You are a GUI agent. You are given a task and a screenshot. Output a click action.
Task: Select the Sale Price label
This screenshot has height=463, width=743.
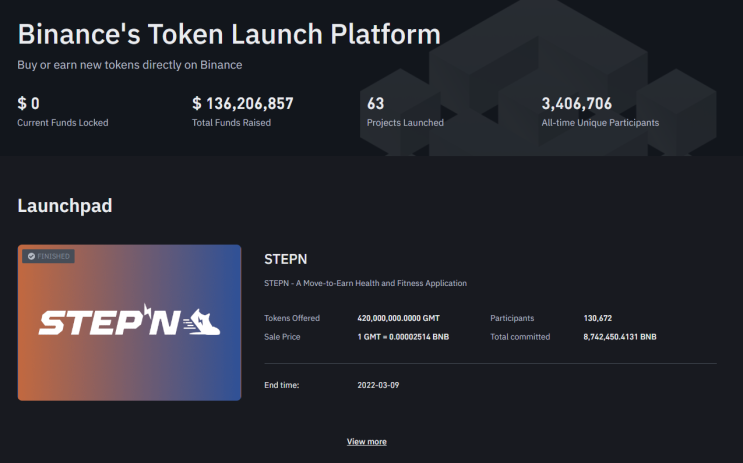click(282, 337)
